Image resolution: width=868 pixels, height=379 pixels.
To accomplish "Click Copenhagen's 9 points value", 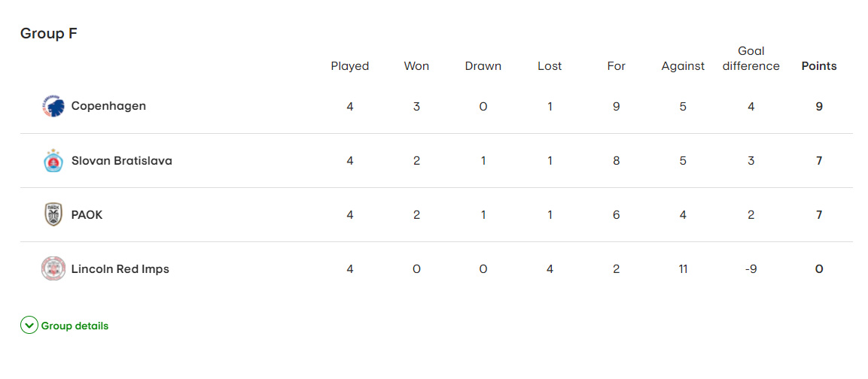I will tap(819, 106).
